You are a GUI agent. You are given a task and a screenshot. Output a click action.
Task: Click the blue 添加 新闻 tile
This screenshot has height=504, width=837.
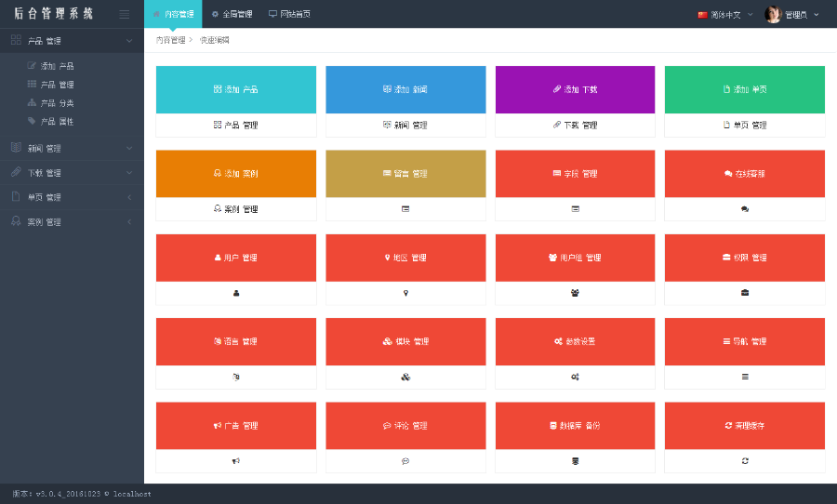coord(405,89)
